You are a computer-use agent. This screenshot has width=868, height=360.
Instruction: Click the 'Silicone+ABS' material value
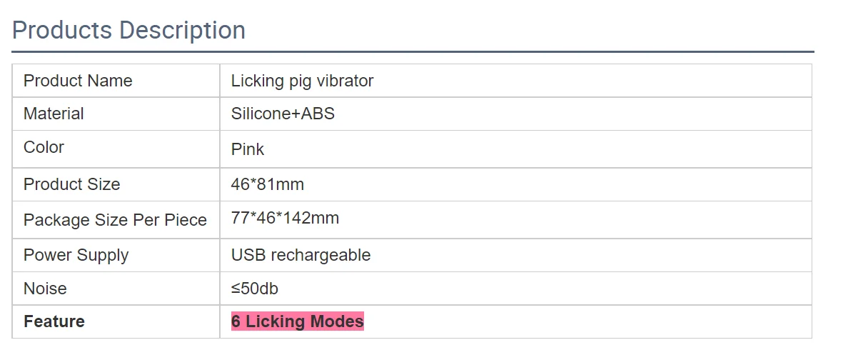283,114
